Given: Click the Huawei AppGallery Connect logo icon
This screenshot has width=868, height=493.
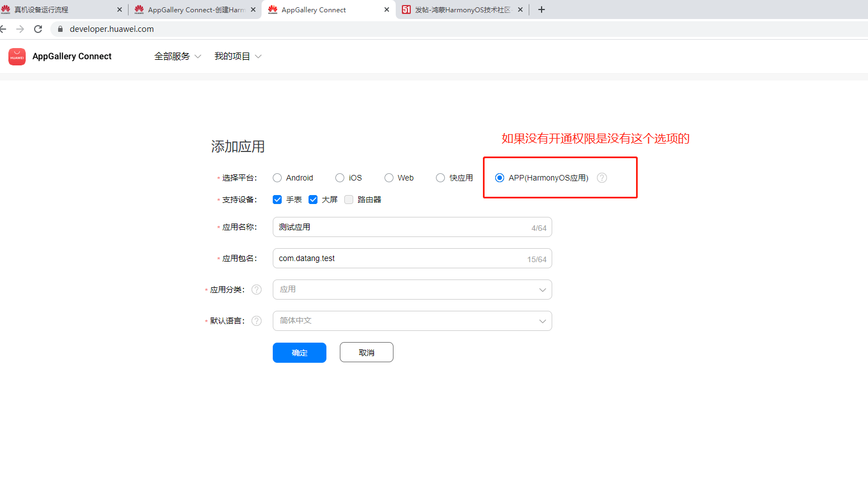Looking at the screenshot, I should tap(17, 56).
